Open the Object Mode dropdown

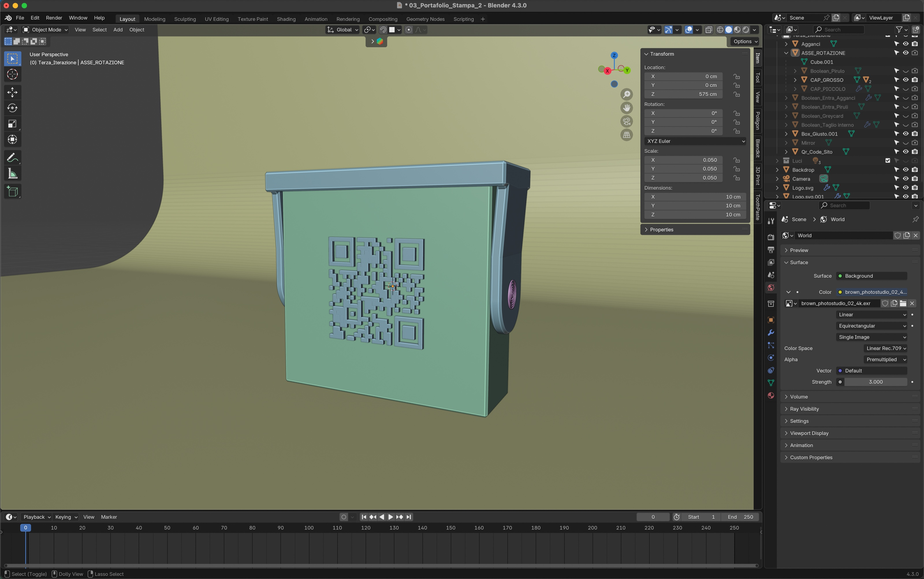tap(45, 29)
